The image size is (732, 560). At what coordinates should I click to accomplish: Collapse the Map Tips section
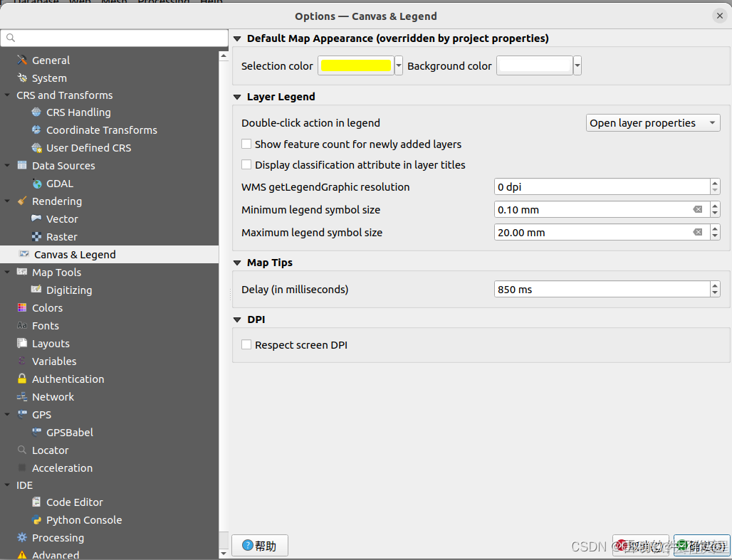[x=237, y=263]
